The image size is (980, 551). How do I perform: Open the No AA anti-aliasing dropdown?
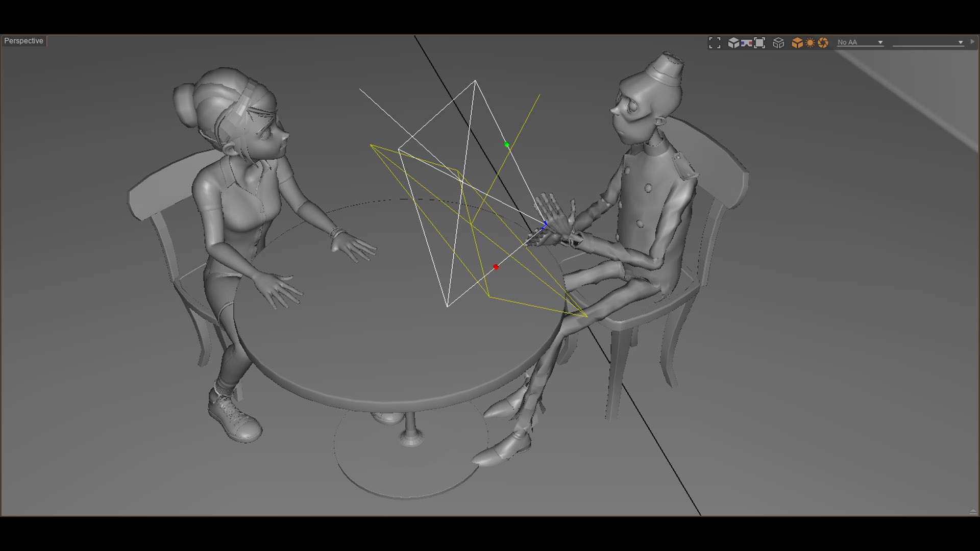860,42
